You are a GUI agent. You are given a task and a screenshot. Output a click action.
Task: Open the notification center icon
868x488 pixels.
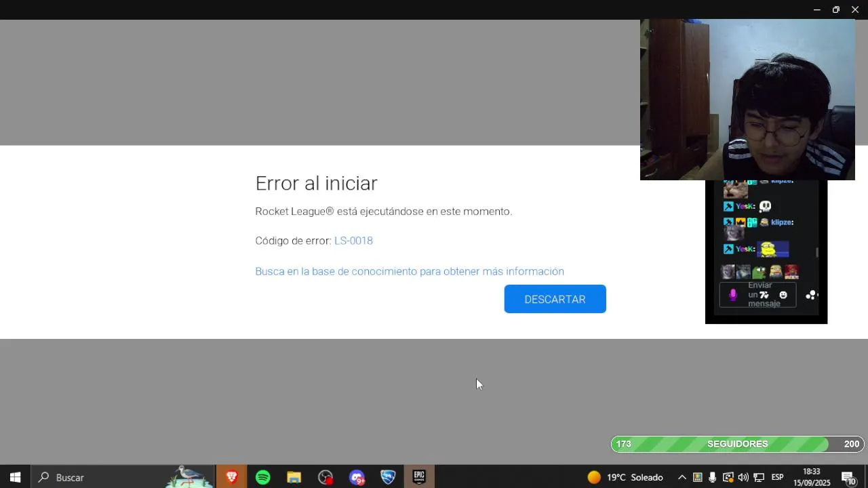tap(848, 477)
